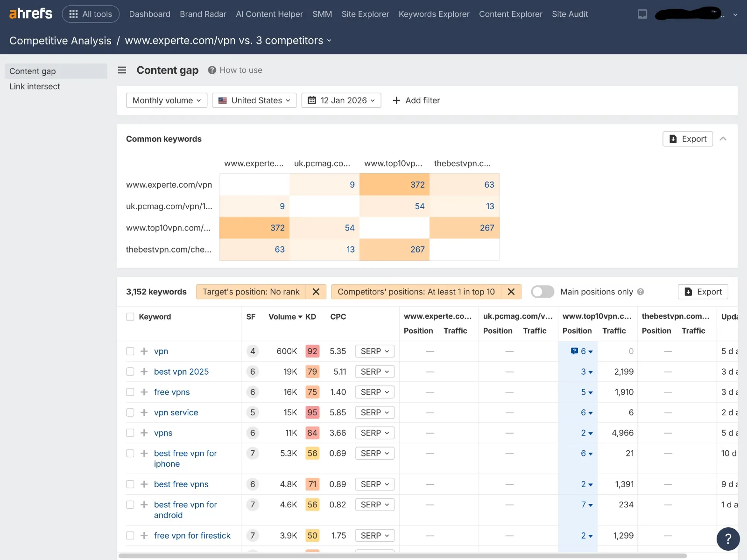Check the box for 'free vpns'
747x560 pixels.
(130, 392)
